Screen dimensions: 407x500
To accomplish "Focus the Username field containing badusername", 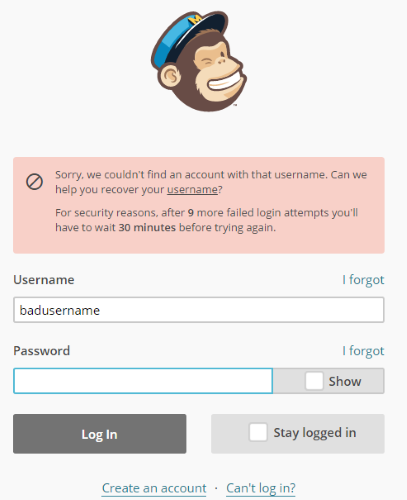I will (x=199, y=310).
